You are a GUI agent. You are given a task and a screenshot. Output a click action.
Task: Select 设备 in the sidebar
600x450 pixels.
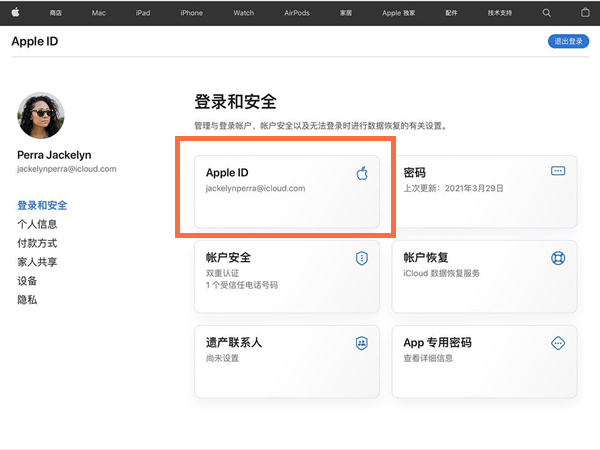coord(27,281)
